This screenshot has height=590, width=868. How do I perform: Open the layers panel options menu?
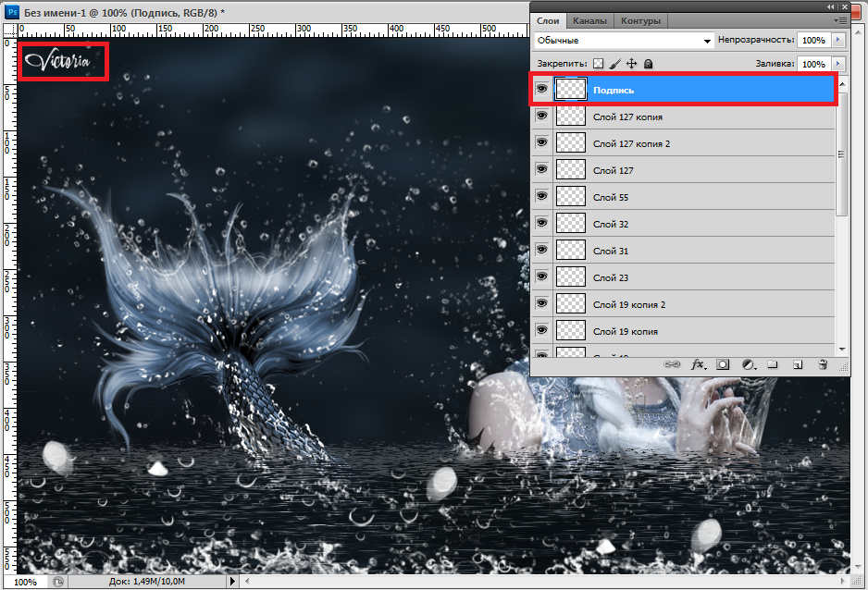pyautogui.click(x=840, y=21)
